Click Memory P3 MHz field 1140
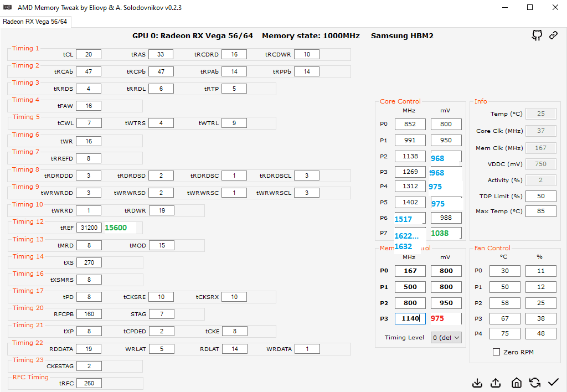The image size is (567, 392). [x=410, y=318]
